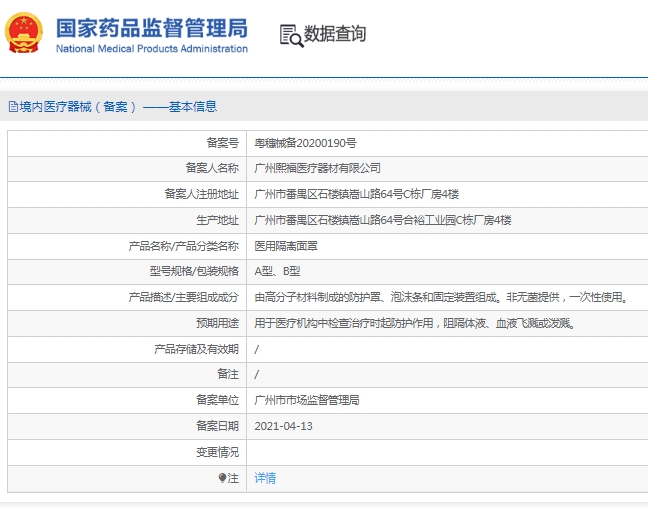Click the 型号规格/包装规格 label
This screenshot has height=508, width=648.
pos(194,271)
